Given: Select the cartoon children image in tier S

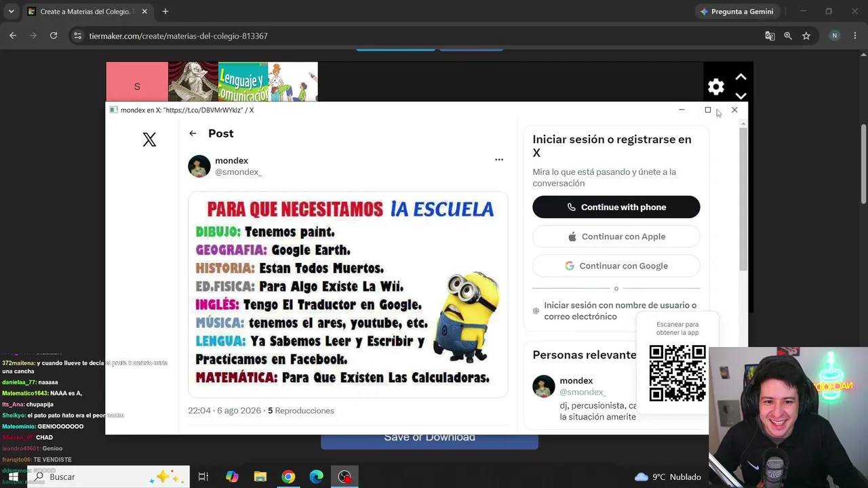Looking at the screenshot, I should click(293, 82).
